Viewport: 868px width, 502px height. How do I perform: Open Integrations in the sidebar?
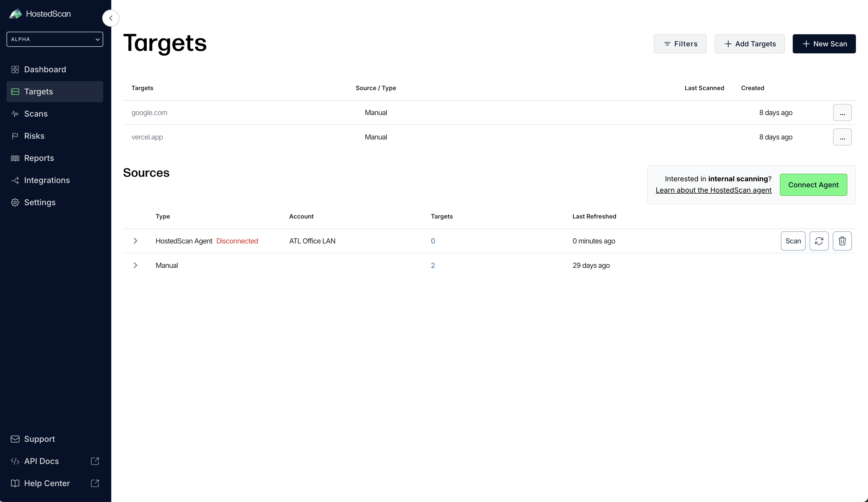click(55, 180)
